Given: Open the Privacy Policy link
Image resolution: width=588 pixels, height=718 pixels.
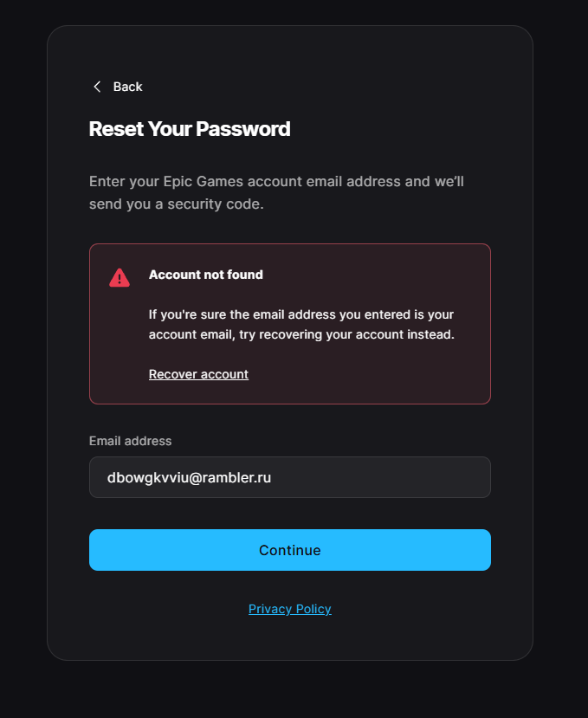Looking at the screenshot, I should click(x=290, y=609).
